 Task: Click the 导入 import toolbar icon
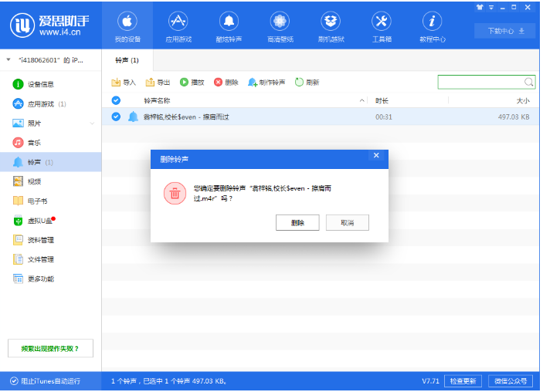116,82
